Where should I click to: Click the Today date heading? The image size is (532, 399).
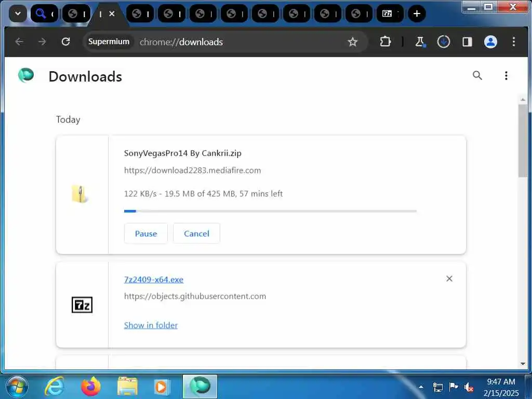[68, 119]
